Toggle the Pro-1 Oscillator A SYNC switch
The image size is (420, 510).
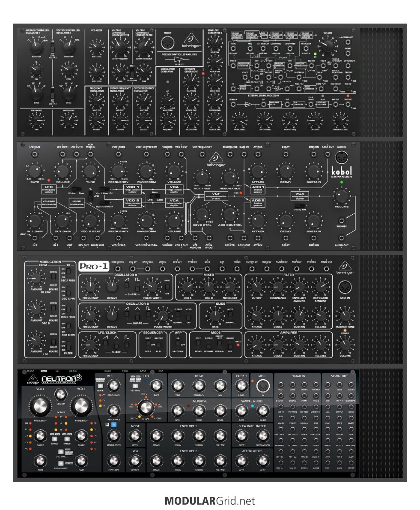pyautogui.click(x=167, y=287)
